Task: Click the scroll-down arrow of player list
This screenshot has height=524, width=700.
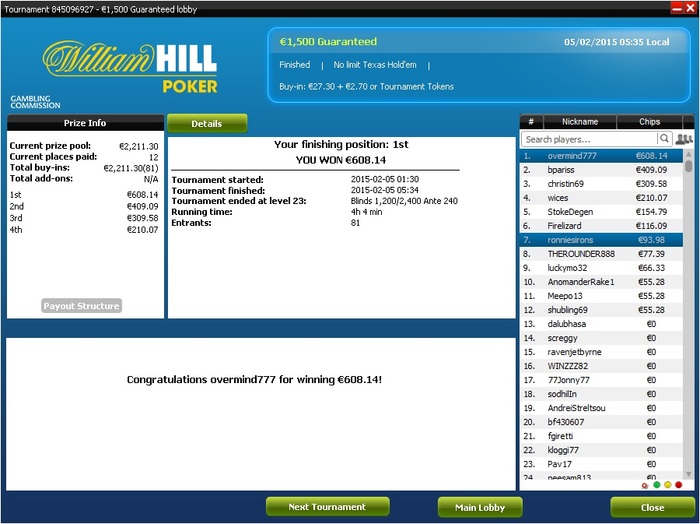Action: (x=688, y=474)
